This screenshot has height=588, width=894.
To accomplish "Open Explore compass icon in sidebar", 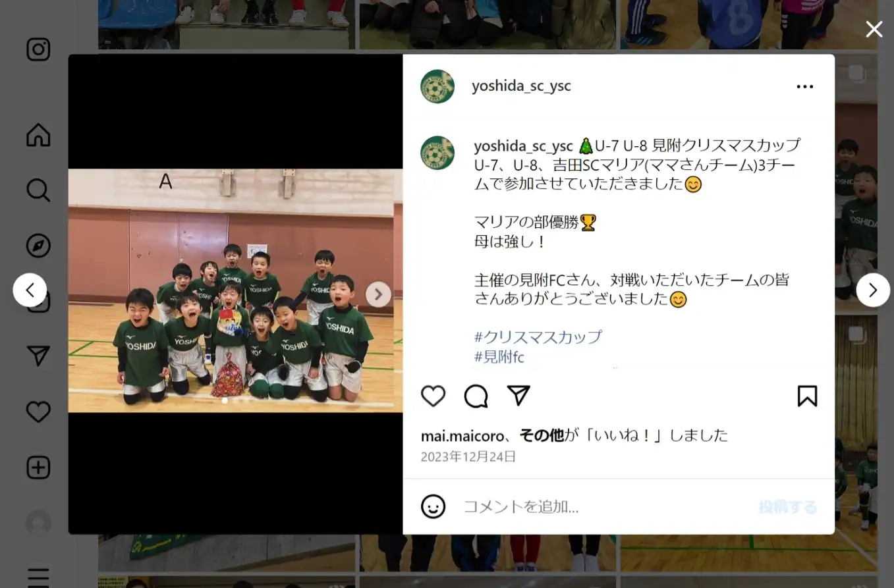I will point(38,246).
